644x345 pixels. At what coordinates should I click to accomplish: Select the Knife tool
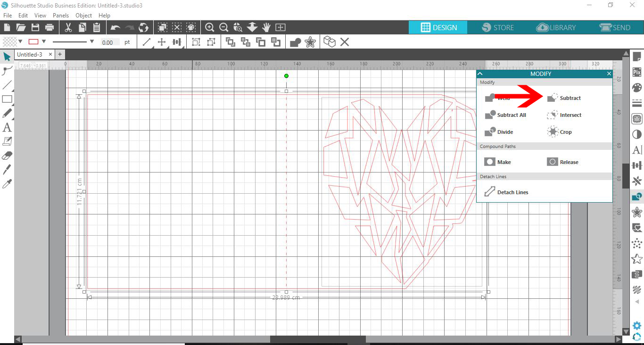coord(7,170)
